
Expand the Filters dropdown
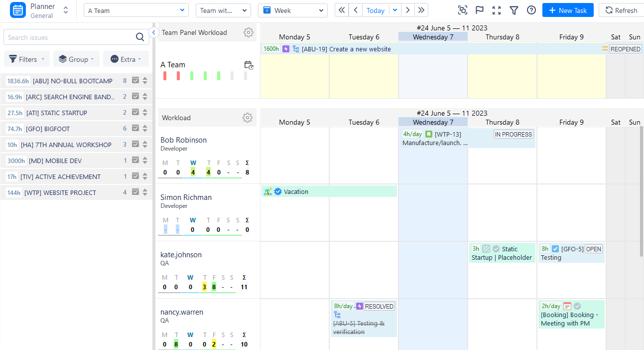pyautogui.click(x=27, y=59)
